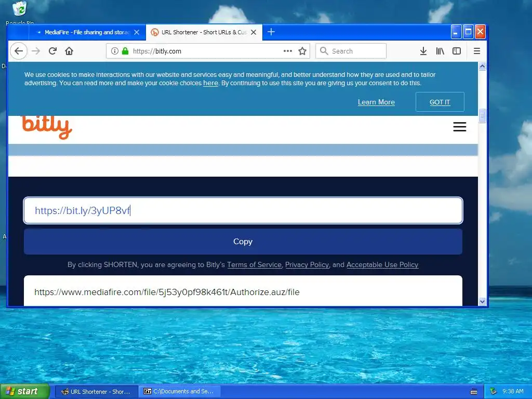Image resolution: width=532 pixels, height=399 pixels.
Task: Click the vertical scrollbar thumb
Action: coord(482,116)
